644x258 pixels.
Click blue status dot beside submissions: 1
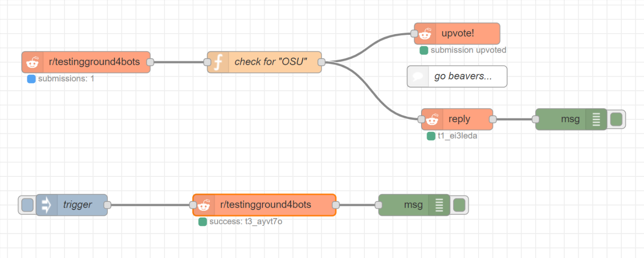tap(31, 79)
